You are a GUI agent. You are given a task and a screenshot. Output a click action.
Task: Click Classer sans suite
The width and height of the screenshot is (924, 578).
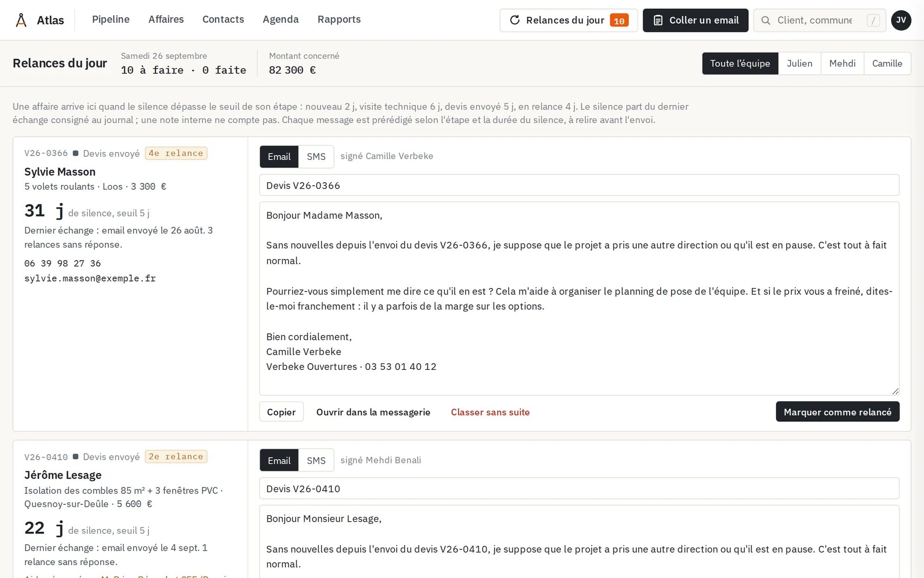[x=490, y=412]
